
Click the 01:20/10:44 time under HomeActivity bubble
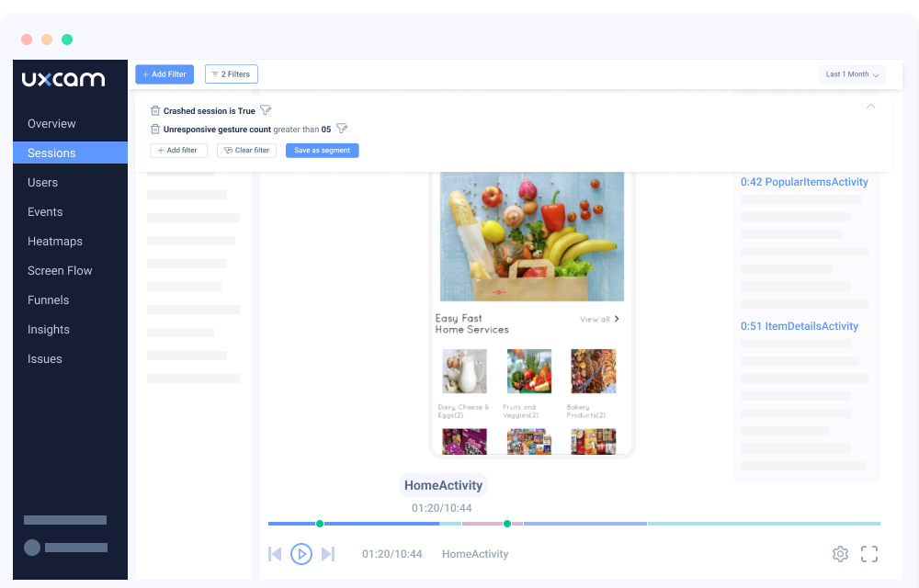tap(441, 508)
